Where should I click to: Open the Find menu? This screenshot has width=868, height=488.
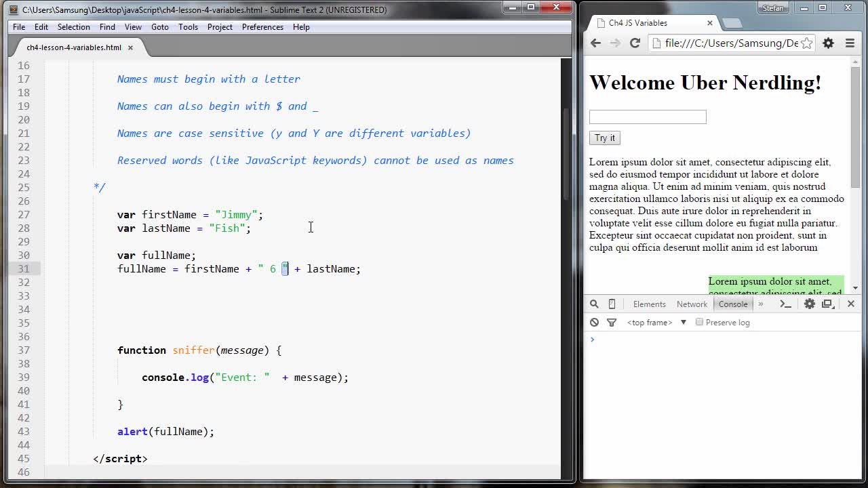[x=107, y=27]
